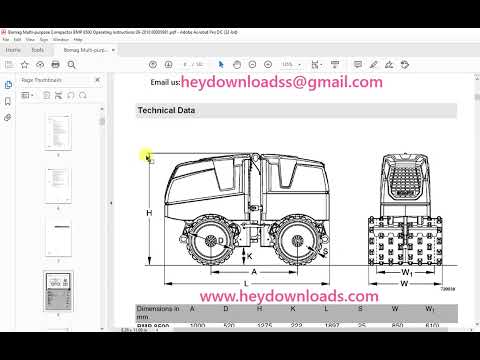Viewport: 480px width, 360px height.
Task: Upload file with the cloud icon
Action: [x=40, y=65]
